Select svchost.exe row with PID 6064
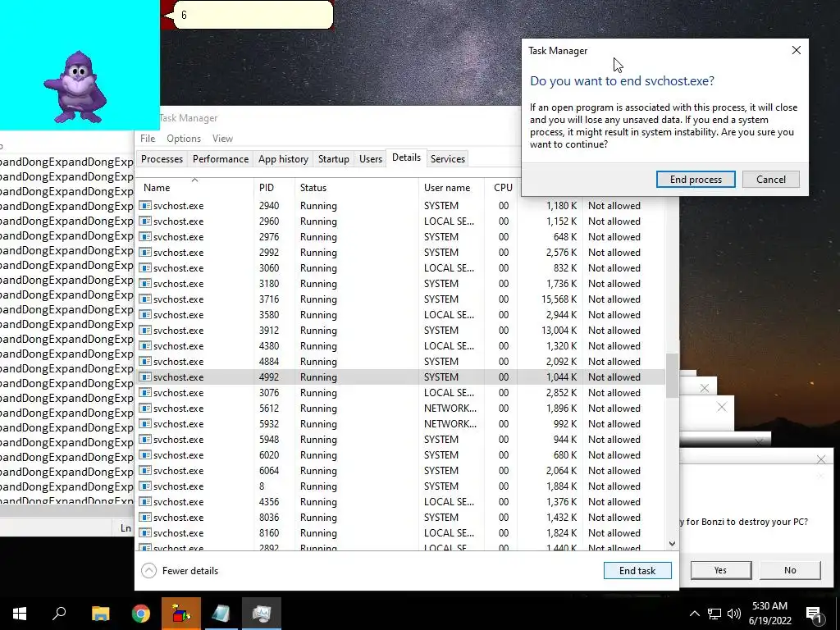This screenshot has width=840, height=630. click(x=400, y=470)
